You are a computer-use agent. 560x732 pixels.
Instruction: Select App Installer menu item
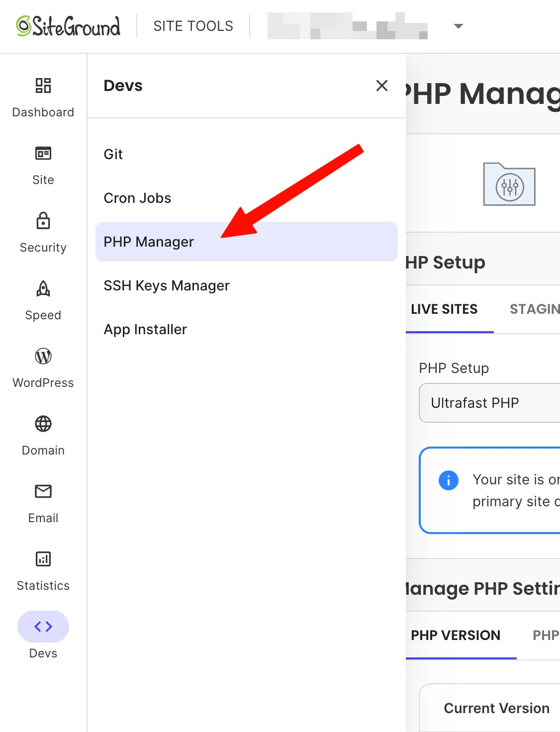[247, 329]
